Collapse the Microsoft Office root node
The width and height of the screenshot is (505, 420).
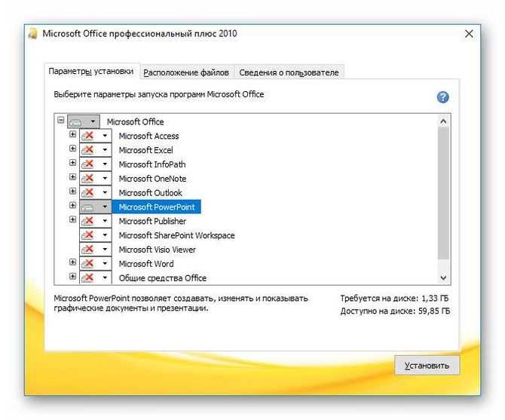pyautogui.click(x=60, y=120)
